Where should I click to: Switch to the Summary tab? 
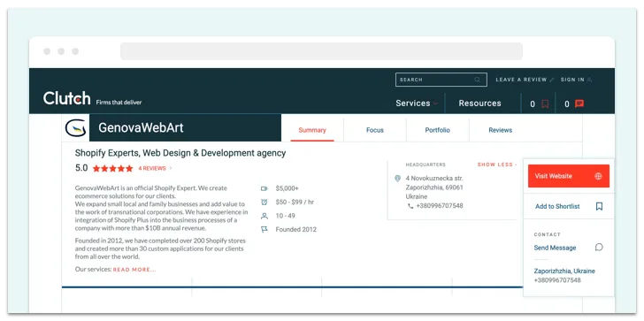click(x=312, y=130)
